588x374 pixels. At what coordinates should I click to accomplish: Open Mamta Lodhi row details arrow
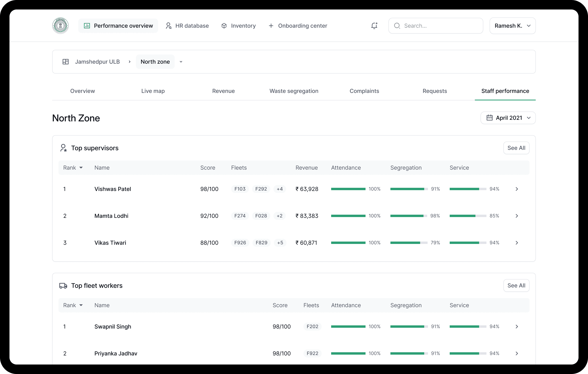tap(516, 216)
